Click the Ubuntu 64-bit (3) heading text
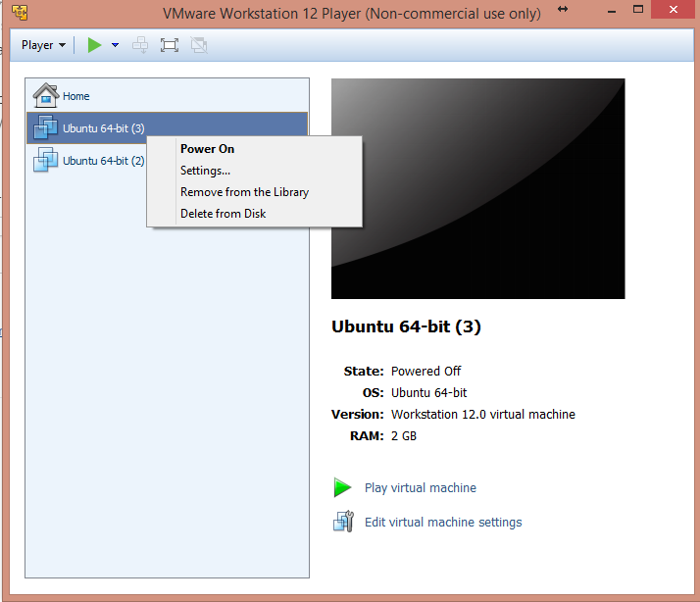Screen dimensions: 700x602 (406, 326)
